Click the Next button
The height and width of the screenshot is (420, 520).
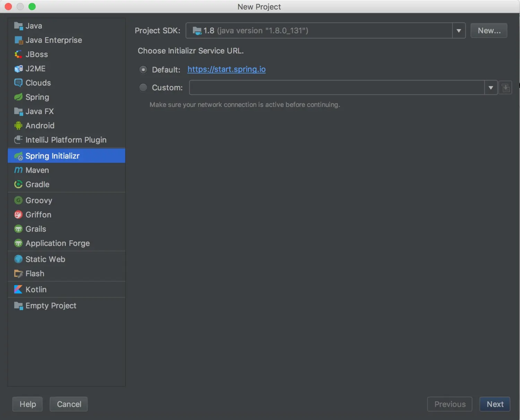point(495,404)
